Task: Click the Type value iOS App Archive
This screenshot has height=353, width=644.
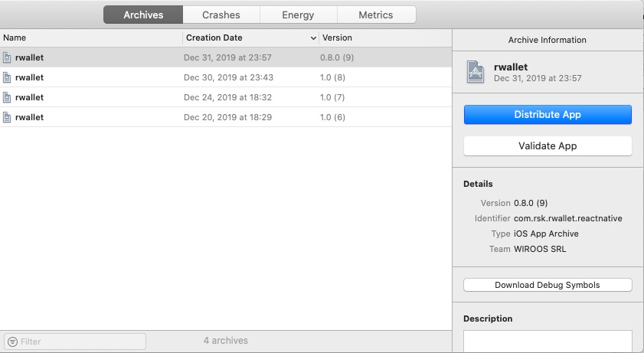Action: [x=546, y=234]
